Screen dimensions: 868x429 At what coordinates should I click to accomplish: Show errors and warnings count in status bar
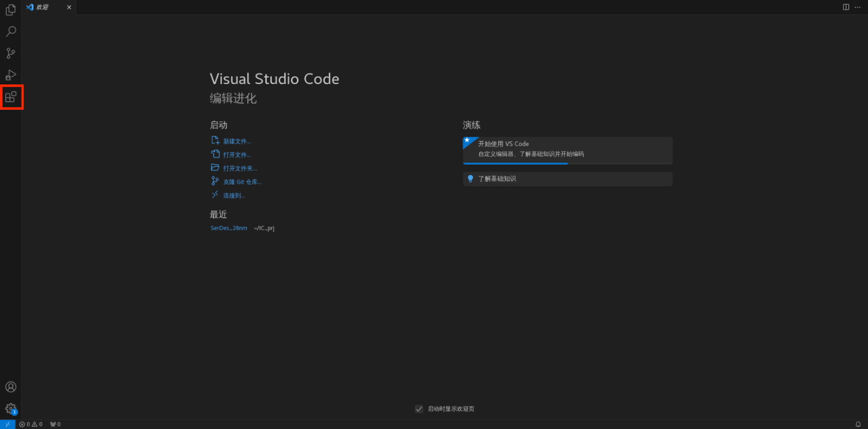(31, 424)
